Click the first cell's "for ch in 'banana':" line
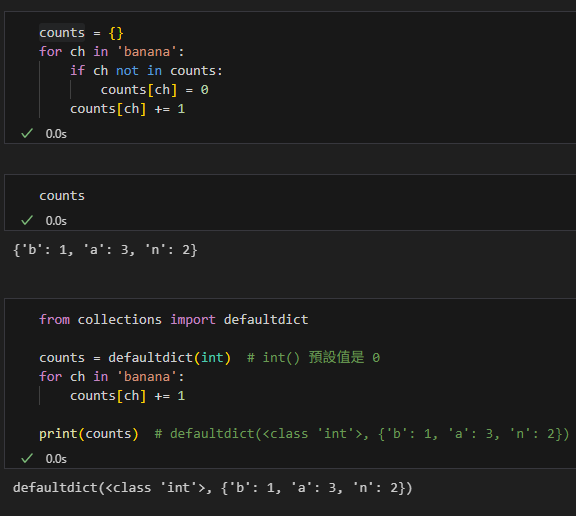The height and width of the screenshot is (516, 576). pyautogui.click(x=112, y=52)
